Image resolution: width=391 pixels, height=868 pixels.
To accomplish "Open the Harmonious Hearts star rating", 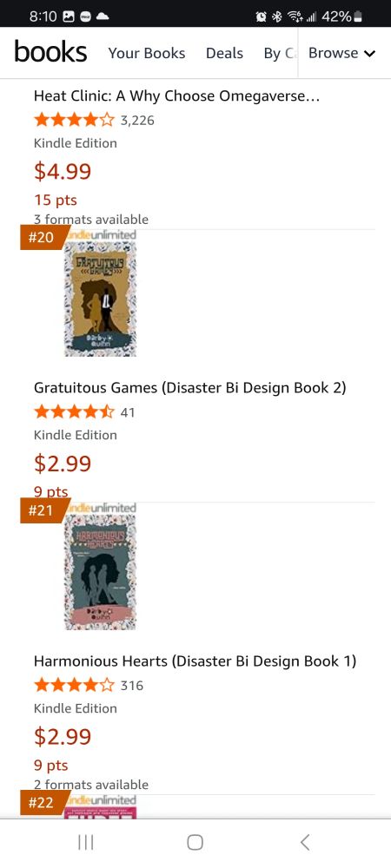I will 74,686.
